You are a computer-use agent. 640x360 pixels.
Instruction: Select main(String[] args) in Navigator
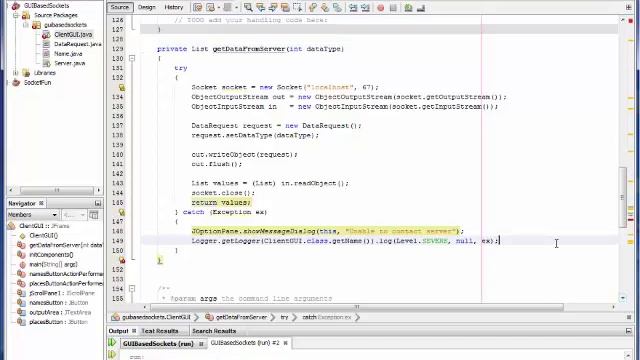click(53, 264)
